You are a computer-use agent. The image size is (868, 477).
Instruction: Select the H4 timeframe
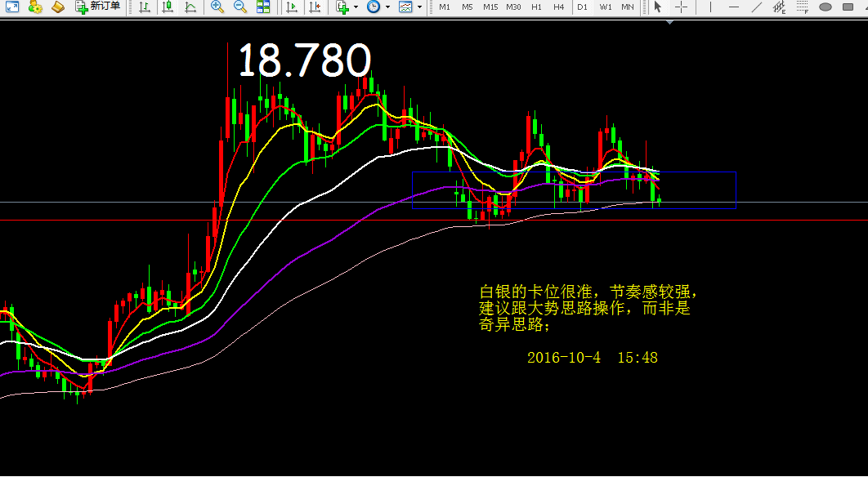[559, 7]
